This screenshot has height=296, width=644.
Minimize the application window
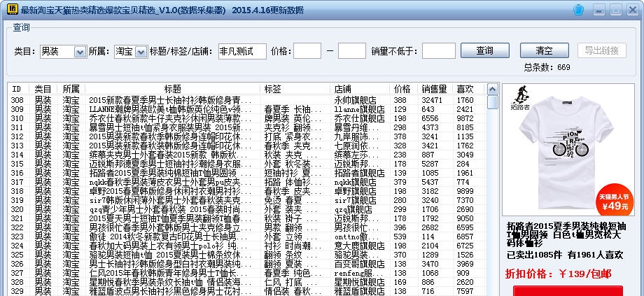coord(600,10)
